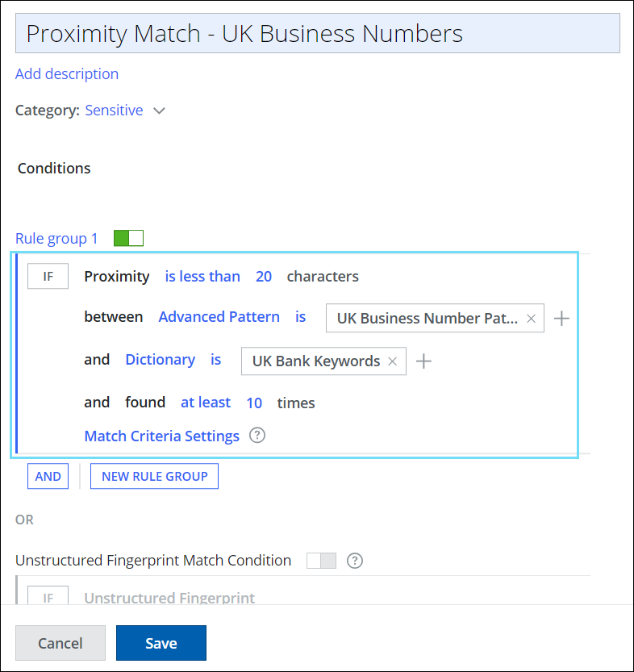Screen dimensions: 634x672
Task: Change the 'Dictionary' condition type
Action: 160,360
